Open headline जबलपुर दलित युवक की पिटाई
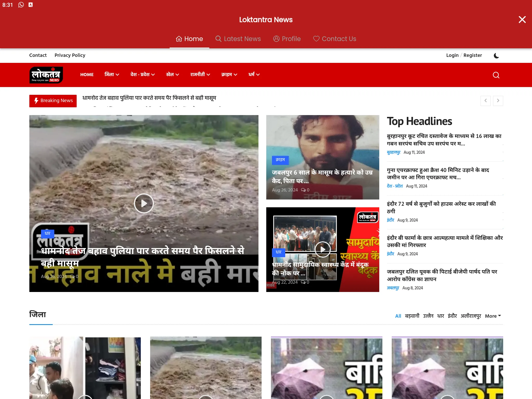532x399 pixels. point(442,275)
